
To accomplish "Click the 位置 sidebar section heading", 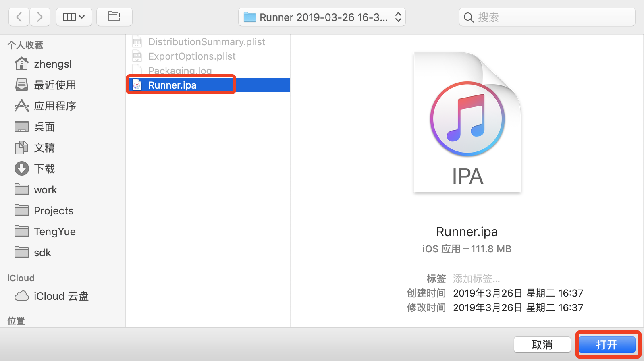I will 16,321.
